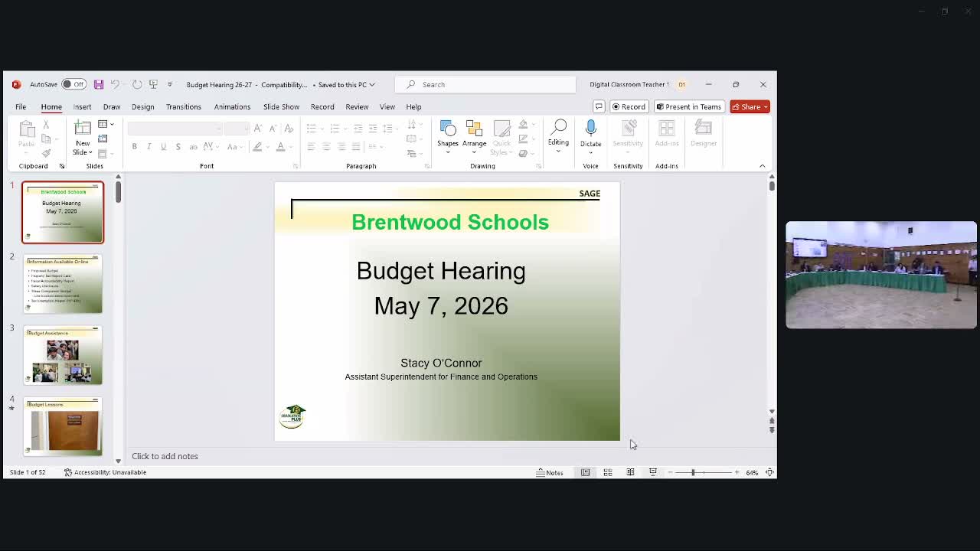Click the Paste clipboard icon
The image size is (980, 551).
tap(26, 129)
